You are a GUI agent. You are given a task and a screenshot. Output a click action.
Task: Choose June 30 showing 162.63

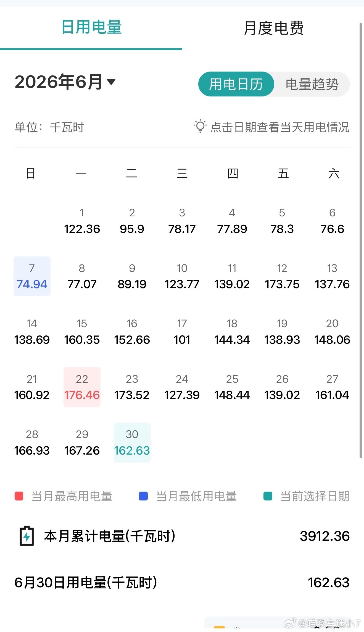[132, 442]
